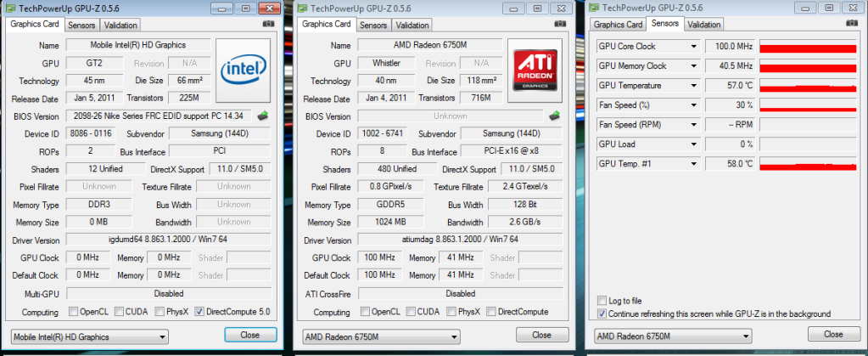Uncheck Continue refreshing in background option

[602, 314]
